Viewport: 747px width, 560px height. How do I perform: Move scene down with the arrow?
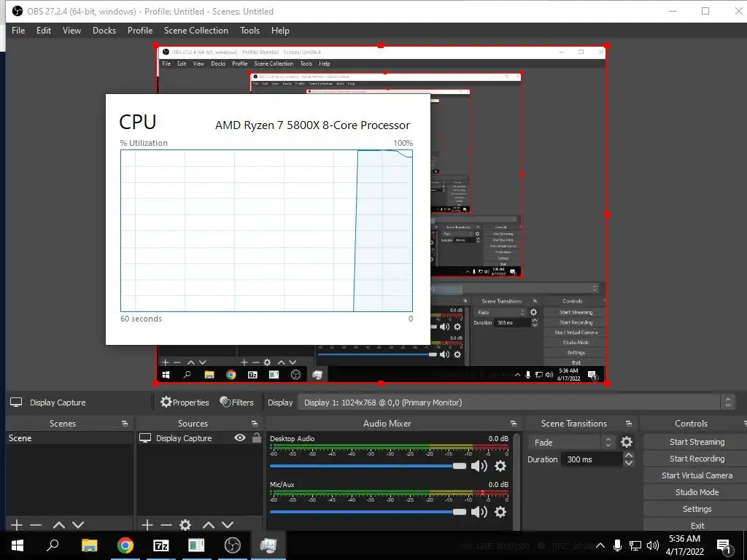(x=78, y=525)
